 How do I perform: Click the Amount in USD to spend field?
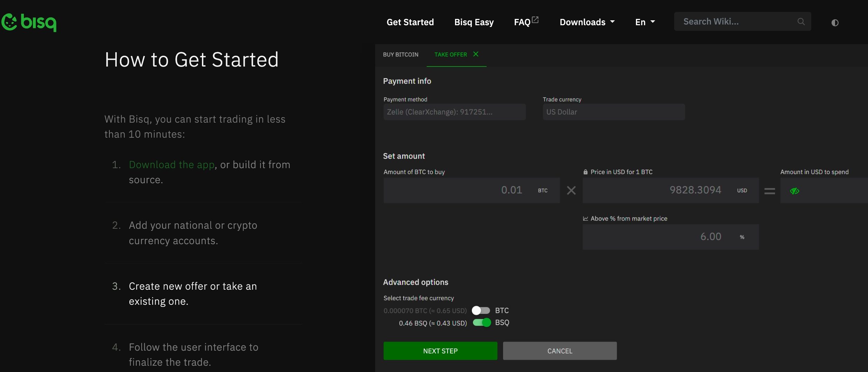pos(824,190)
